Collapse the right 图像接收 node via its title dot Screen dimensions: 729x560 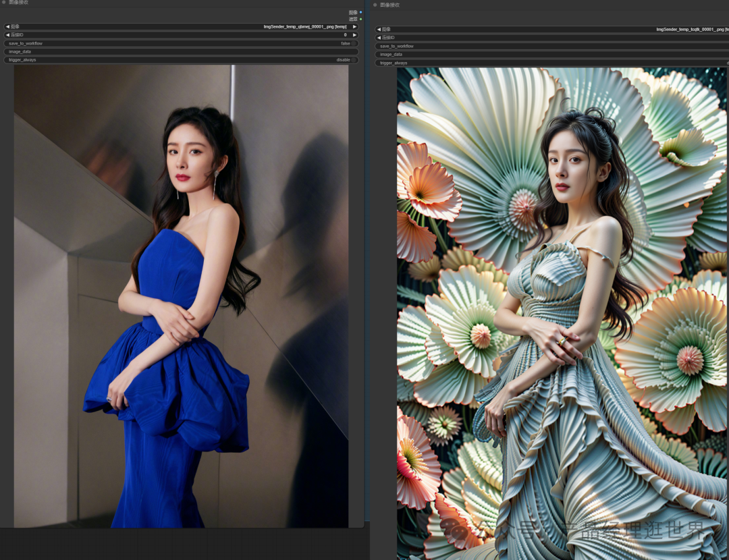(375, 5)
